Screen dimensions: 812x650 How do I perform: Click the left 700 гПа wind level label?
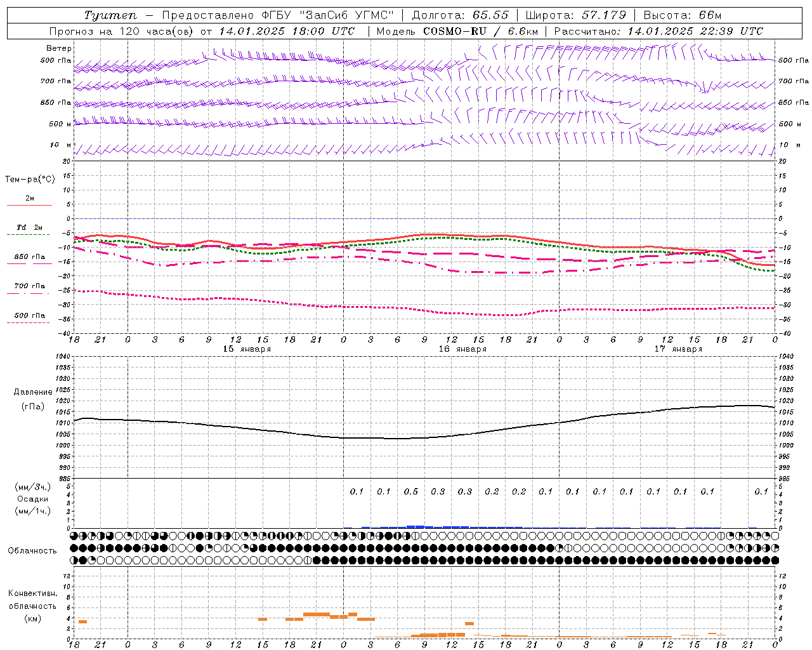tap(56, 81)
